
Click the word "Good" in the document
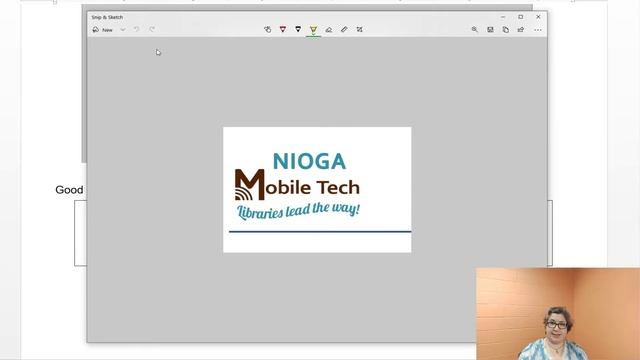pos(69,190)
